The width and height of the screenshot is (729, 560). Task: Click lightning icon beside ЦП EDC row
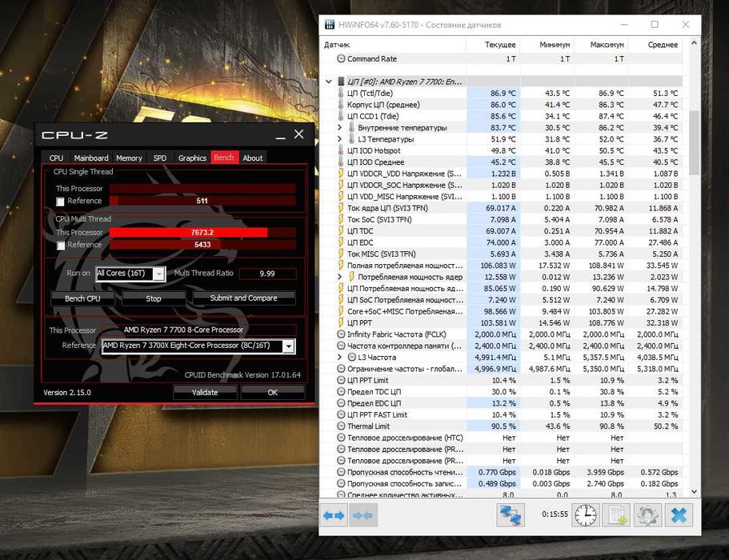point(341,242)
